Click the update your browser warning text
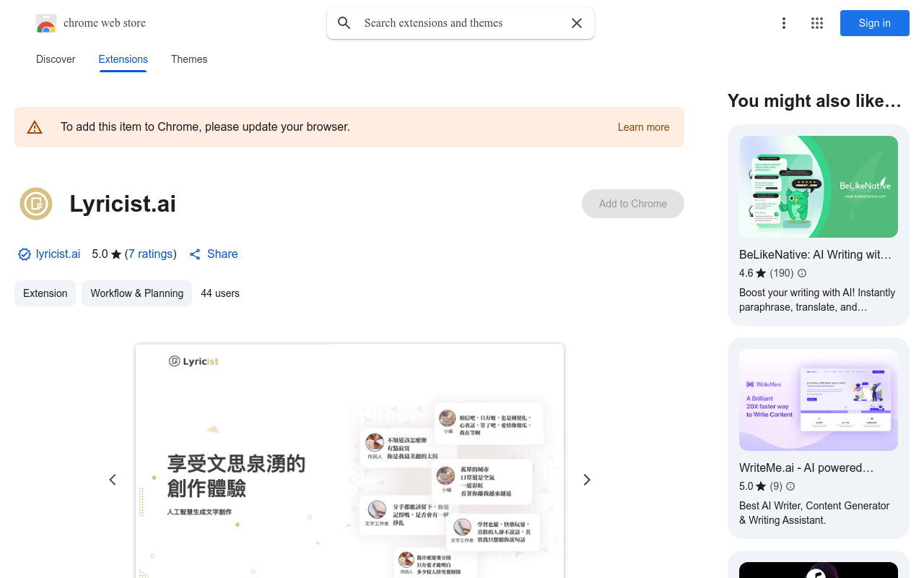This screenshot has width=924, height=578. pyautogui.click(x=205, y=127)
